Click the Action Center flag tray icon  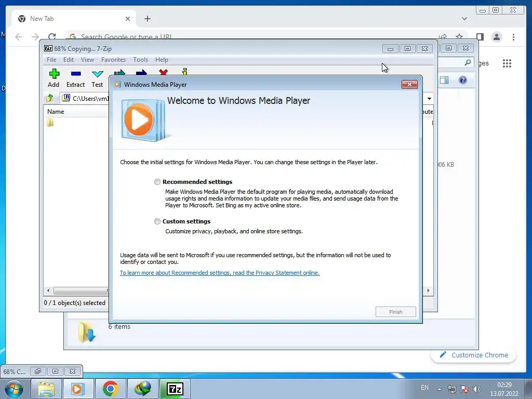coord(464,389)
